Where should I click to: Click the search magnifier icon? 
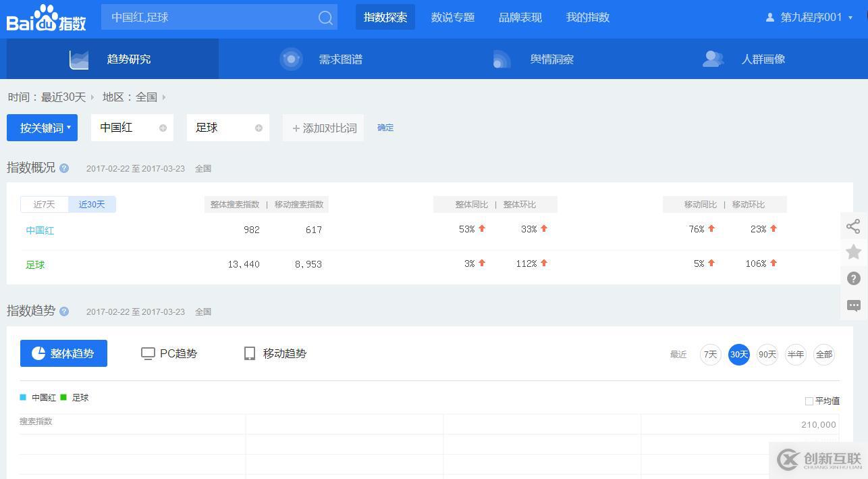(325, 17)
